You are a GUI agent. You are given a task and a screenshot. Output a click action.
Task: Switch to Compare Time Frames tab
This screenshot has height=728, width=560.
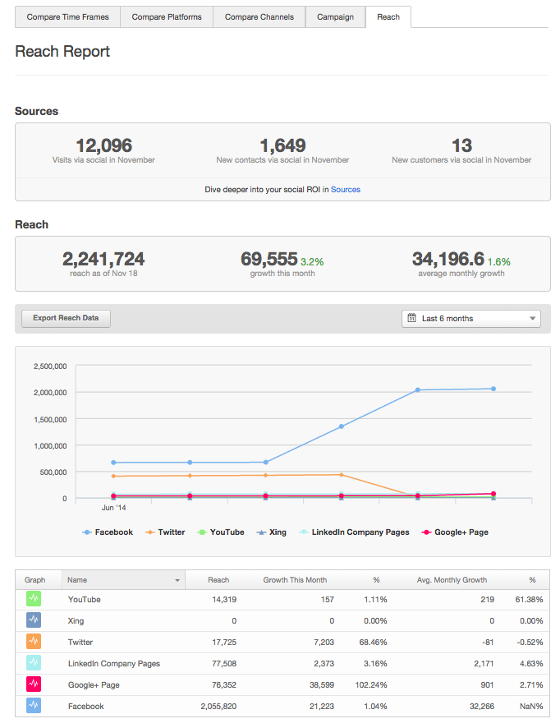point(67,16)
